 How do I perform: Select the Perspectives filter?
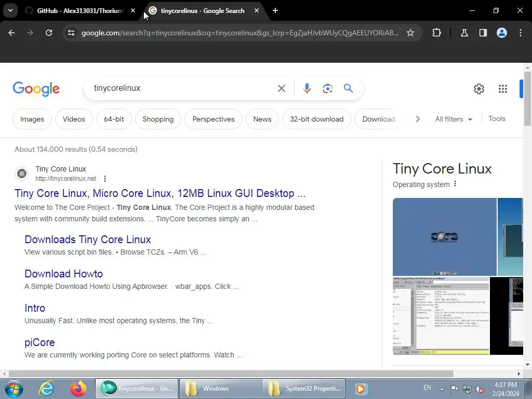click(x=214, y=119)
